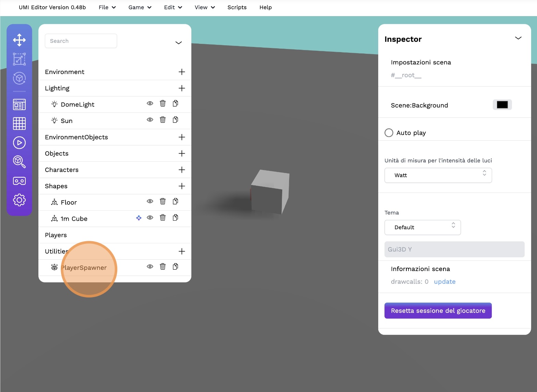Image resolution: width=537 pixels, height=392 pixels.
Task: Open the Watt light unit dropdown
Action: [438, 175]
